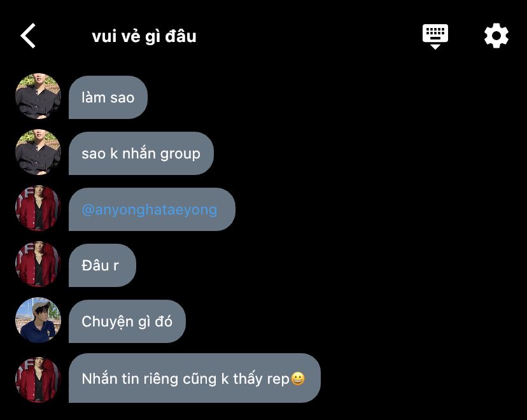Tap the word 'rep' in the last message

[278, 380]
